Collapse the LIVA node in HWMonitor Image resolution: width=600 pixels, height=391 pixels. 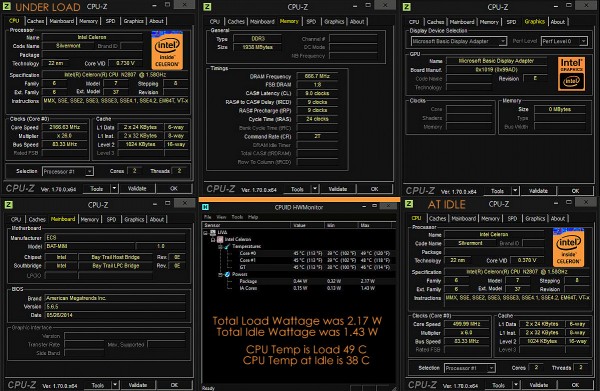205,233
